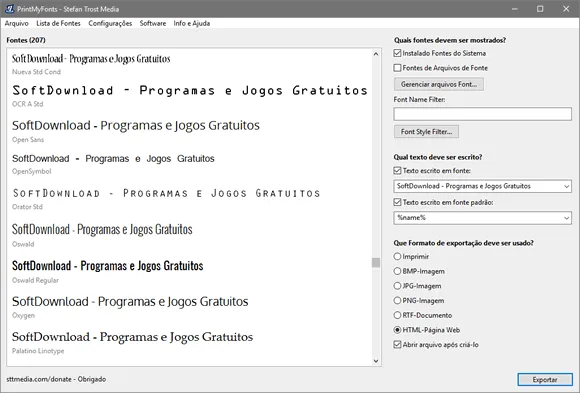Open the Lista de Fontes menu
Image resolution: width=580 pixels, height=393 pixels.
point(58,23)
